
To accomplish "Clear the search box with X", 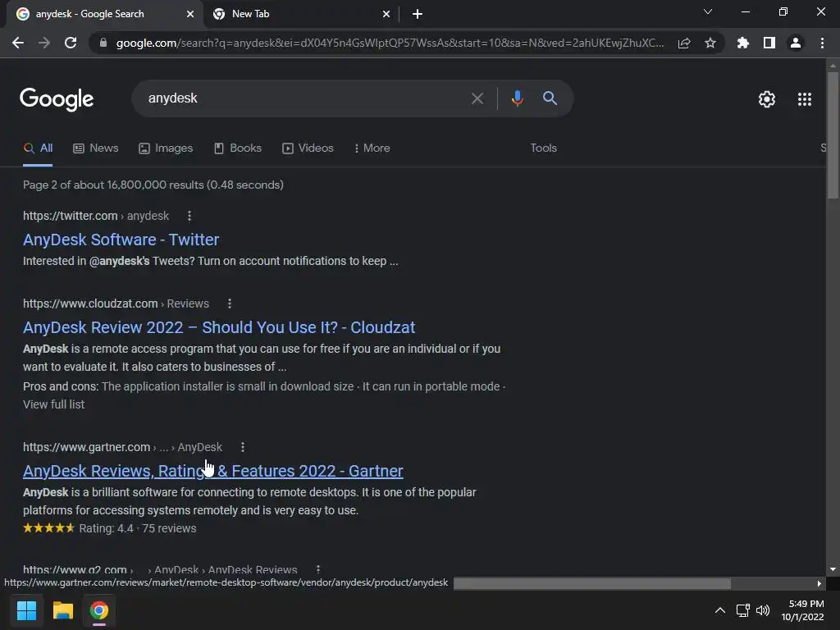I will click(x=477, y=98).
